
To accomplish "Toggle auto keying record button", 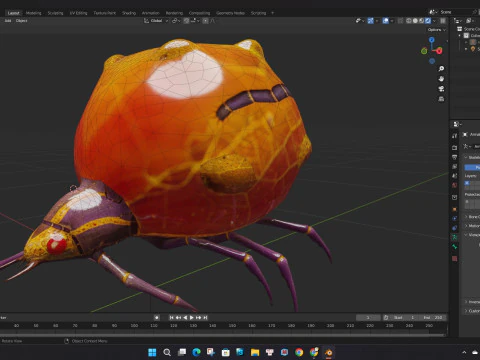I will click(157, 318).
